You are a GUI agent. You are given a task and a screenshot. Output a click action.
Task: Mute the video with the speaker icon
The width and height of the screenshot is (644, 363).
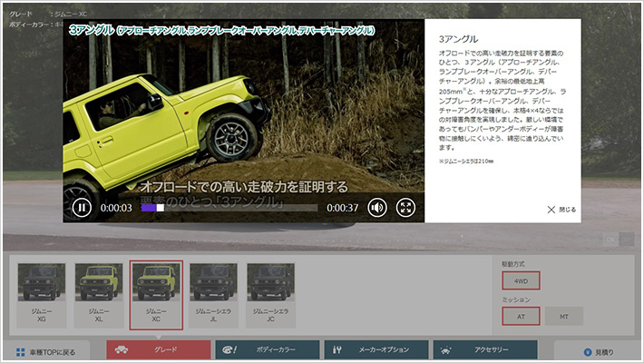coord(377,208)
